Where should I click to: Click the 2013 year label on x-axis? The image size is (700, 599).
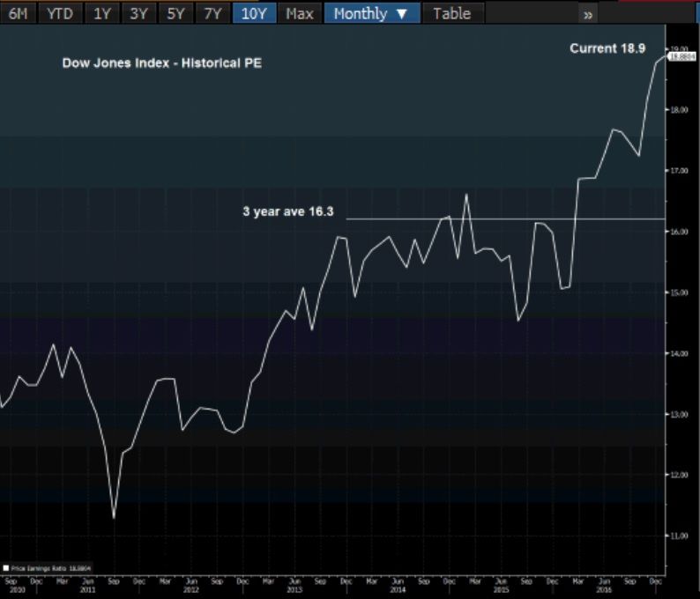tap(294, 589)
